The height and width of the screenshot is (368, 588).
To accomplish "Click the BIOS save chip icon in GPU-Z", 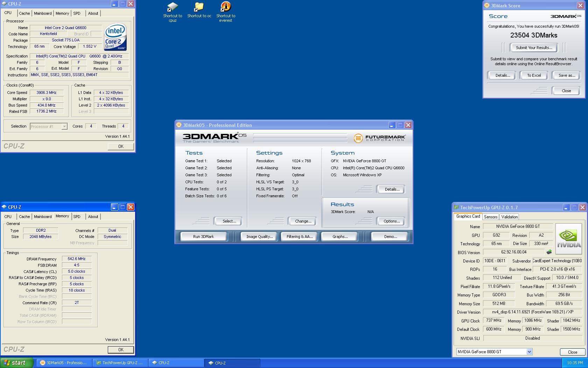I will [549, 252].
